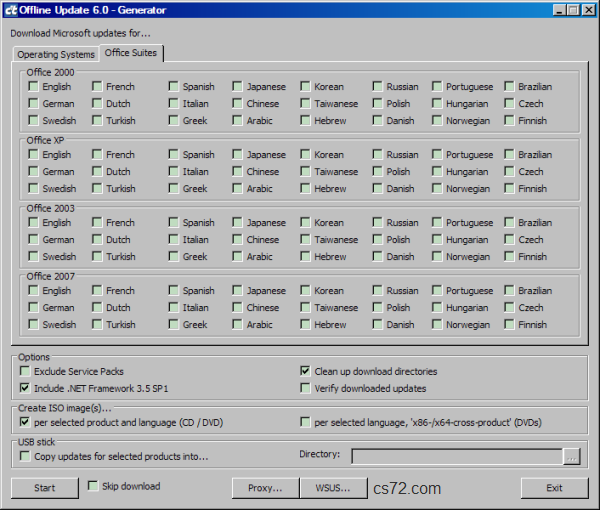Image resolution: width=600 pixels, height=510 pixels.
Task: Close the Offline Update Generator window
Action: coord(589,10)
